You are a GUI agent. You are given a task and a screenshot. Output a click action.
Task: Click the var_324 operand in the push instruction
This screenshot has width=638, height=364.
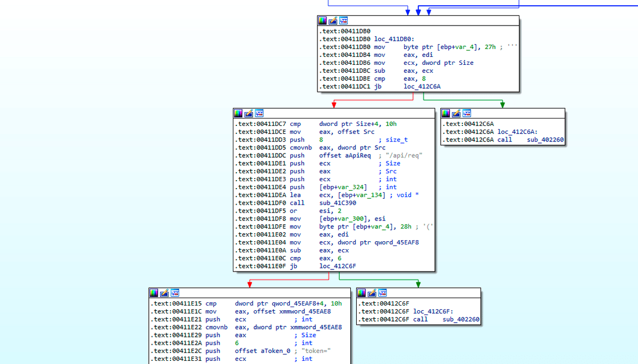click(x=351, y=187)
